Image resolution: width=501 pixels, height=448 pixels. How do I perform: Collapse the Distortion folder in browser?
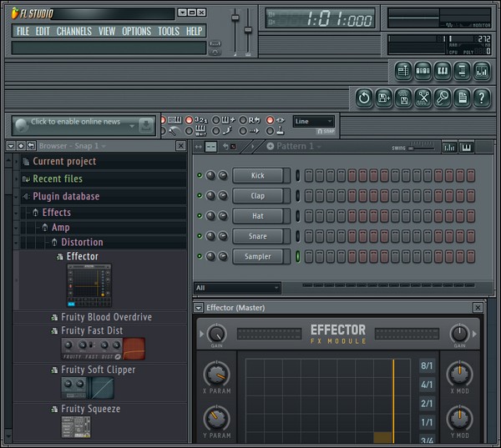coord(81,242)
